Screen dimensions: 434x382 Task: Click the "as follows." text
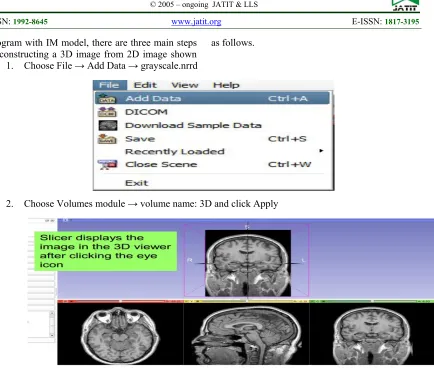click(233, 43)
